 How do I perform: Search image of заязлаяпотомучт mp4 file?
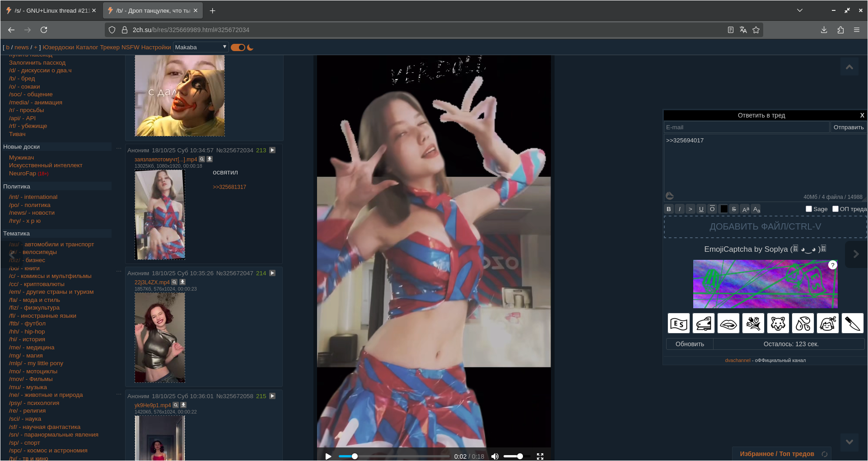(202, 159)
